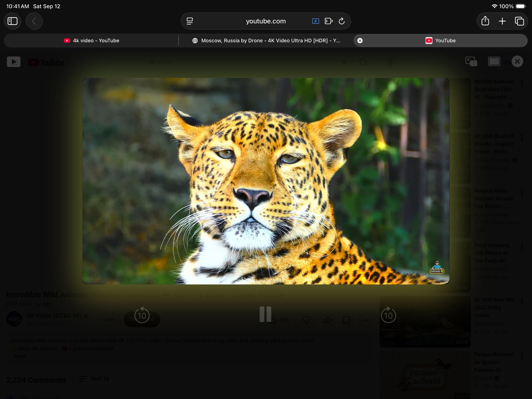Go back to the previous page
Viewport: 532px width, 399px height.
pyautogui.click(x=34, y=21)
